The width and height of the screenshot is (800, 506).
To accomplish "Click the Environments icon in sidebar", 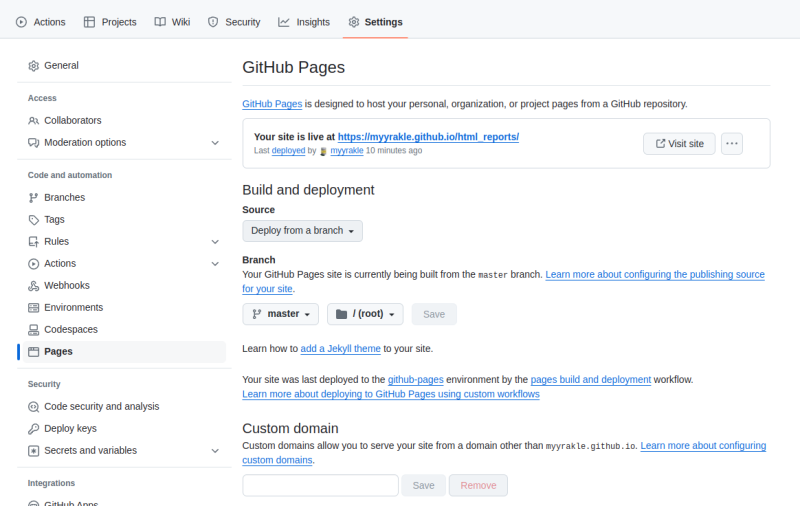I will point(34,308).
